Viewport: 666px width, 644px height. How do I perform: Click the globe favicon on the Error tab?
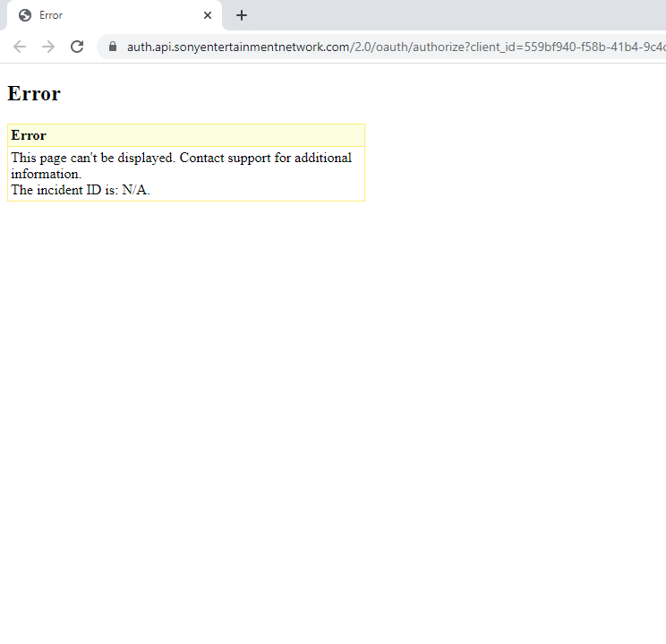pyautogui.click(x=25, y=15)
